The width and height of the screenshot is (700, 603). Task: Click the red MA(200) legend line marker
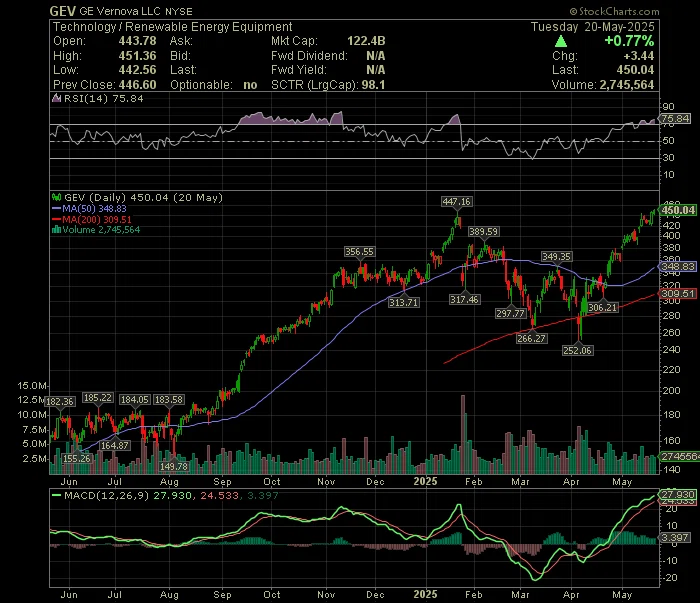(x=56, y=219)
